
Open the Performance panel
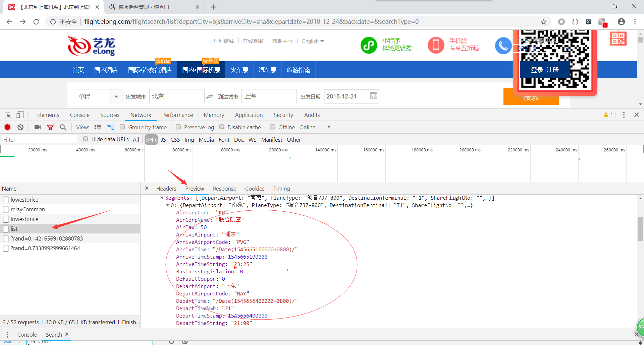pyautogui.click(x=177, y=115)
